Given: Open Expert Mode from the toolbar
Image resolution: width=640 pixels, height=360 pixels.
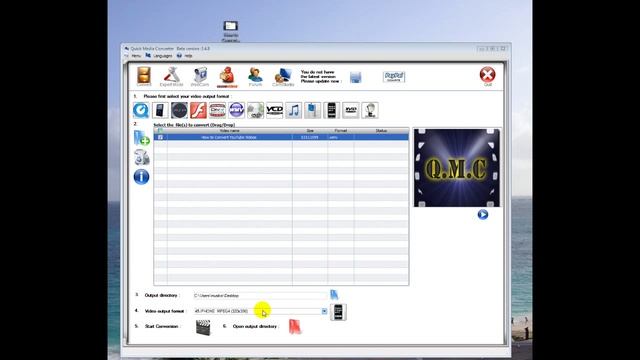Looking at the screenshot, I should pyautogui.click(x=171, y=76).
